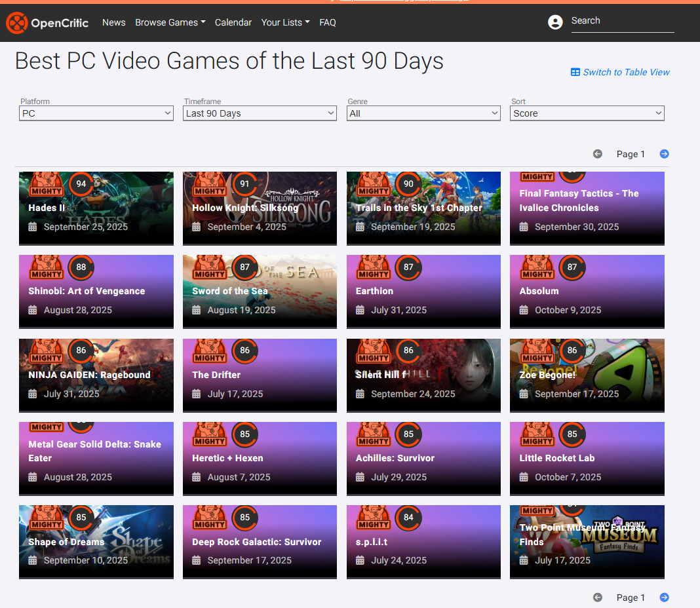Click the Absolum title text
The height and width of the screenshot is (608, 700).
click(x=539, y=291)
